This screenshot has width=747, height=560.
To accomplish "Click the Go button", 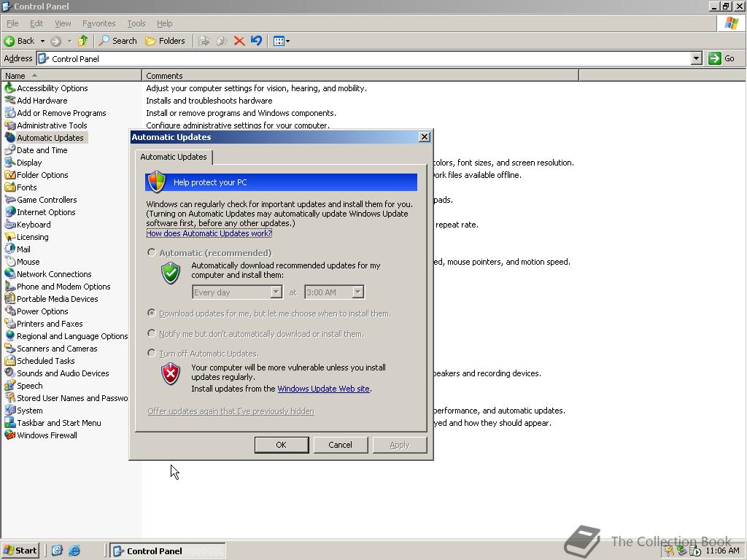I will (x=722, y=58).
